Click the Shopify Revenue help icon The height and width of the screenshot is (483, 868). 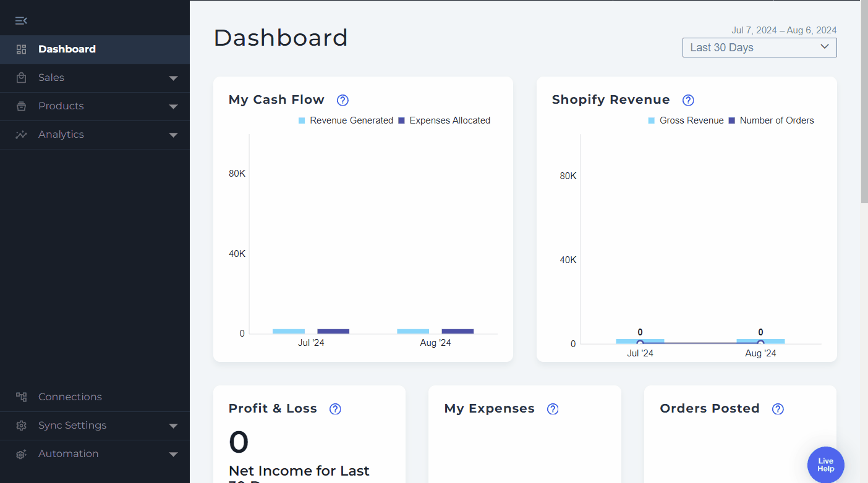click(688, 100)
